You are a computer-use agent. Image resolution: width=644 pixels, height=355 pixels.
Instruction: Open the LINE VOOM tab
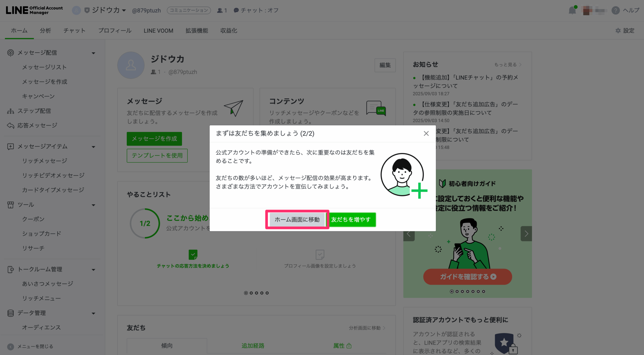[158, 31]
